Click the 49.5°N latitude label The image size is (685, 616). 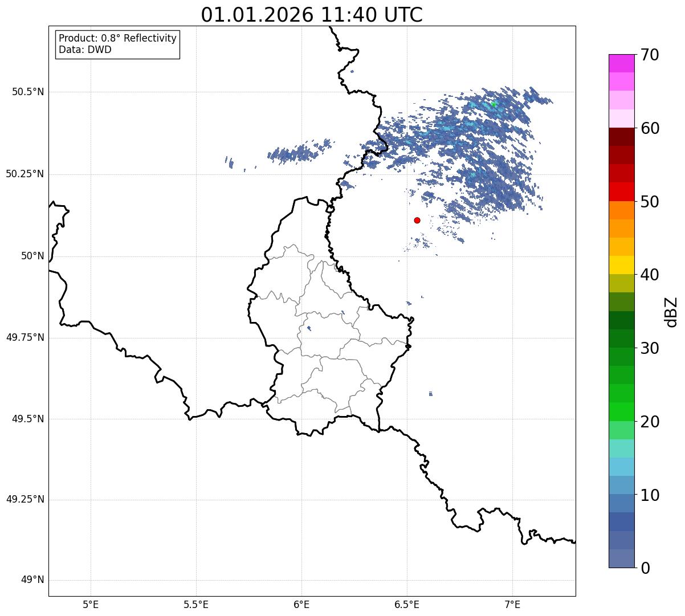(x=28, y=419)
